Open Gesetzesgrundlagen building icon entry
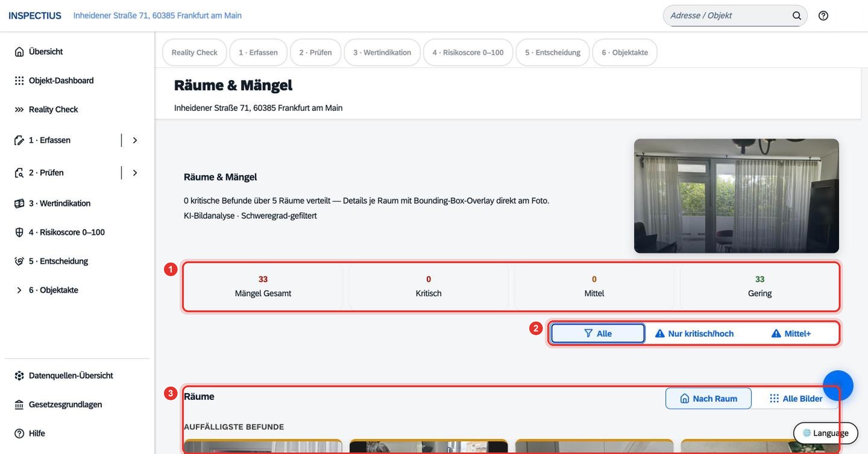 (19, 405)
